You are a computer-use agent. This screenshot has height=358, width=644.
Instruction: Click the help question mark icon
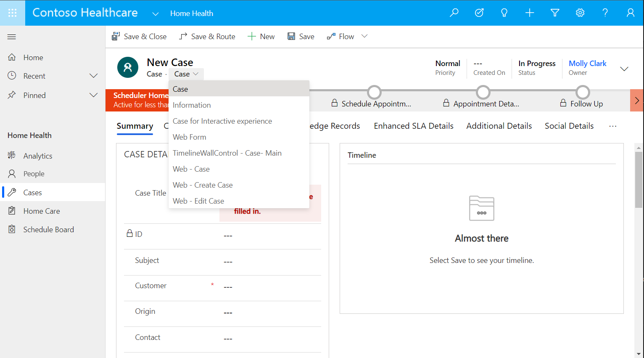point(605,13)
